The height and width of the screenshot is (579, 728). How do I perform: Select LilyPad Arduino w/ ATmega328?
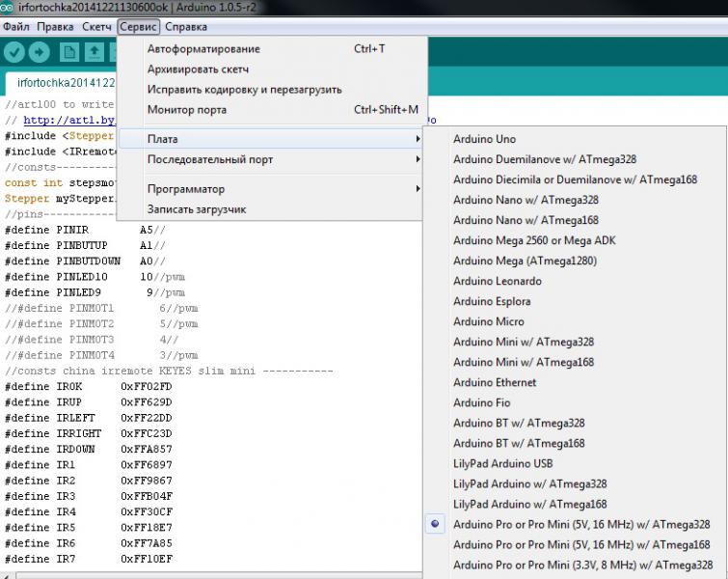coord(575,483)
